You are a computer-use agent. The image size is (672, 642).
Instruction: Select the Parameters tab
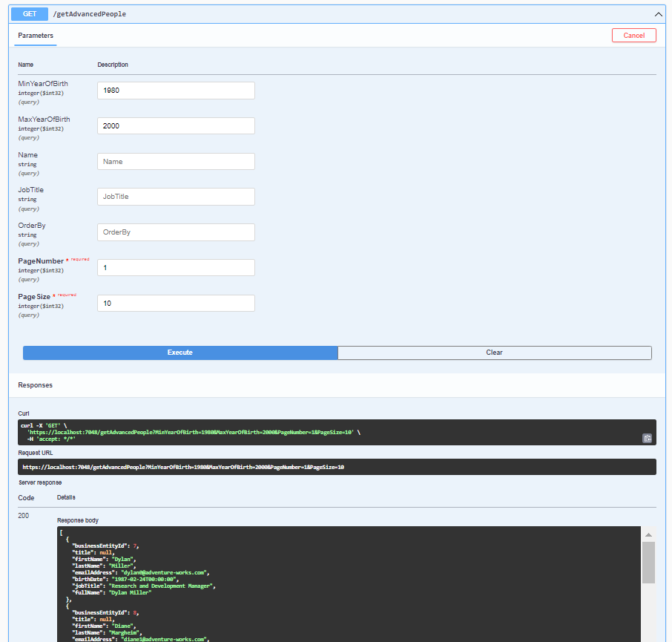[x=36, y=36]
